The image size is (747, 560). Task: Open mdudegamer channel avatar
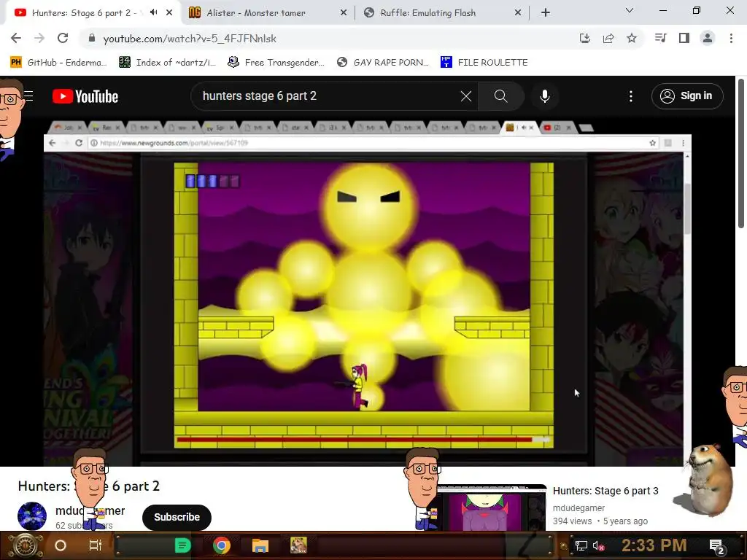[32, 516]
